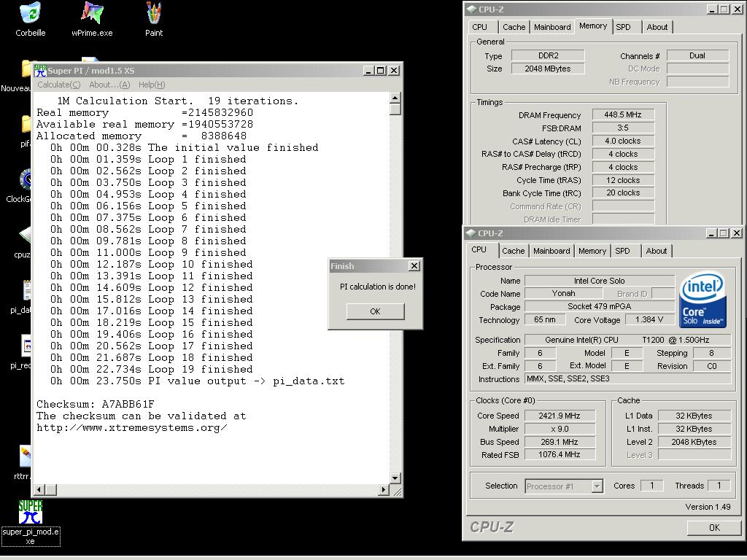The image size is (747, 560).
Task: Close the Finish dialog with X
Action: [x=414, y=266]
